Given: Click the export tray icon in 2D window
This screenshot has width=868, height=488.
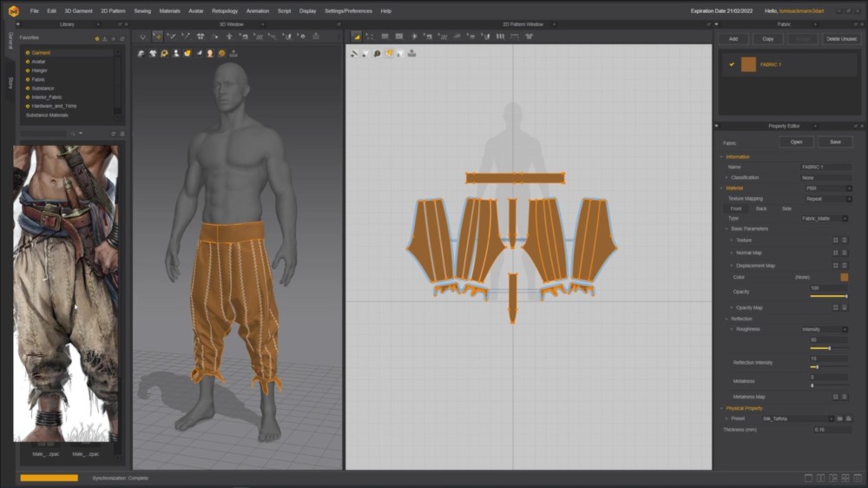Looking at the screenshot, I should [411, 54].
